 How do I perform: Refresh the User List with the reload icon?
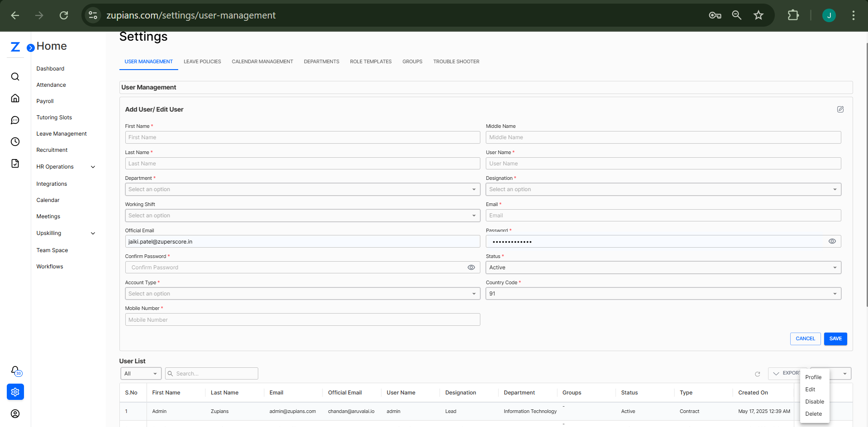(758, 374)
